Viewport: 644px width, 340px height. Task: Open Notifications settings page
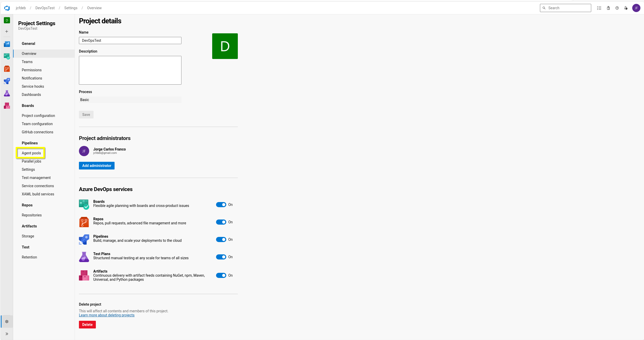click(x=44, y=78)
